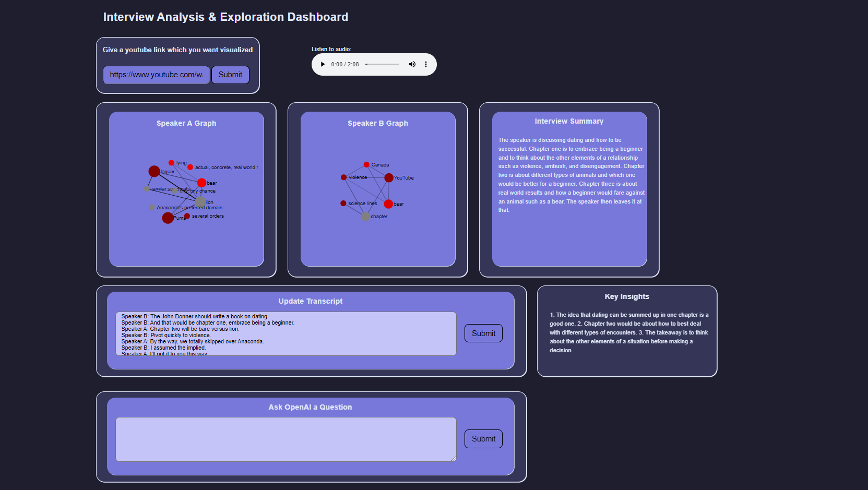Image resolution: width=868 pixels, height=490 pixels.
Task: Submit the updated transcript
Action: tap(483, 333)
